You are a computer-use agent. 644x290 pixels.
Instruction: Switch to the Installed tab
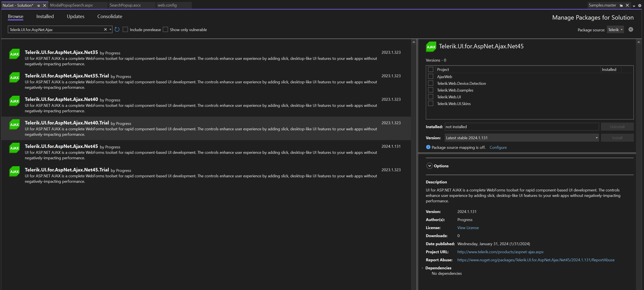coord(45,17)
